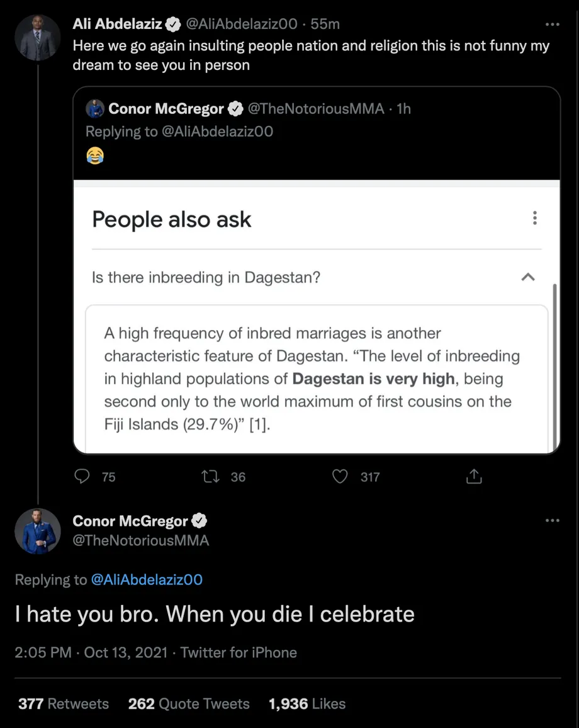Click the reply icon with 75 comments
Image resolution: width=579 pixels, height=728 pixels.
pyautogui.click(x=82, y=477)
